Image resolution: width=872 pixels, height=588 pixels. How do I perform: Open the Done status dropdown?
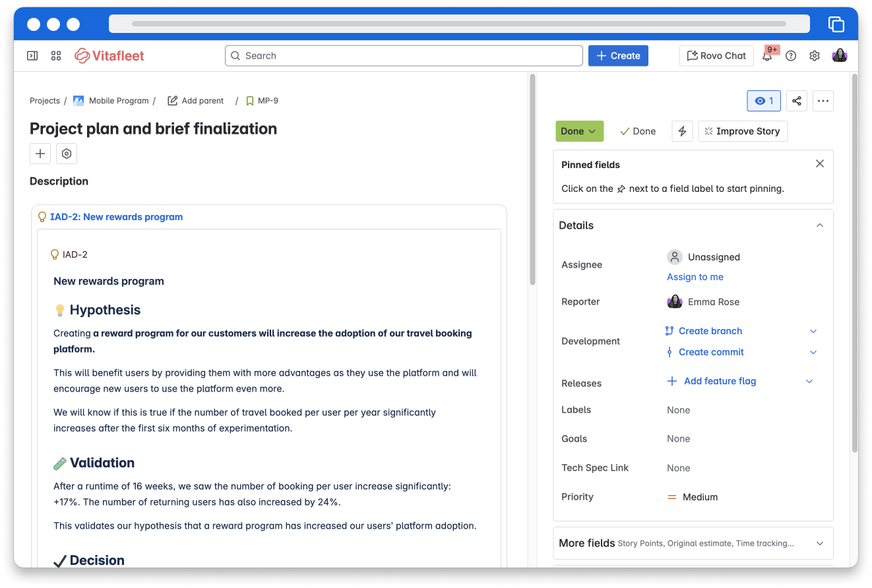coord(579,131)
